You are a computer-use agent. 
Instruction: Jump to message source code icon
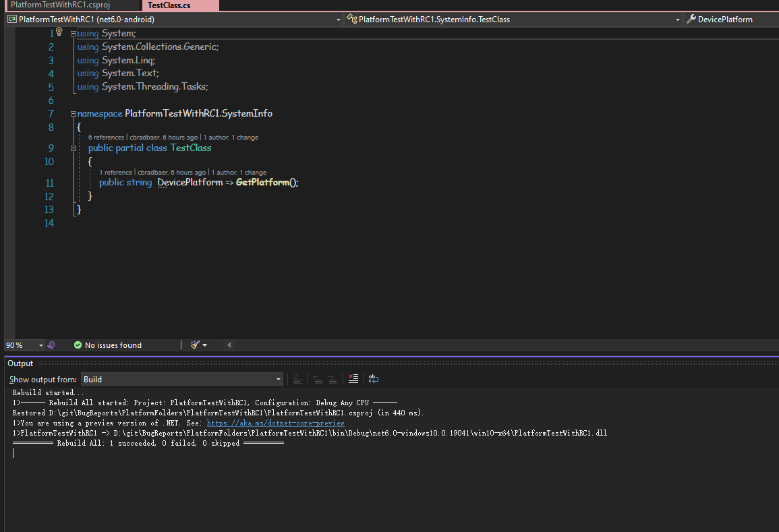pyautogui.click(x=297, y=378)
